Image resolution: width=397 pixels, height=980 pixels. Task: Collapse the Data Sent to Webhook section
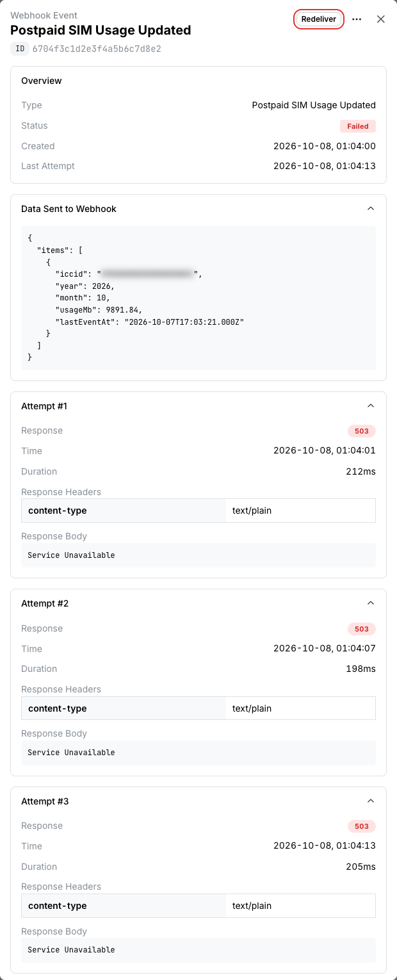point(370,209)
